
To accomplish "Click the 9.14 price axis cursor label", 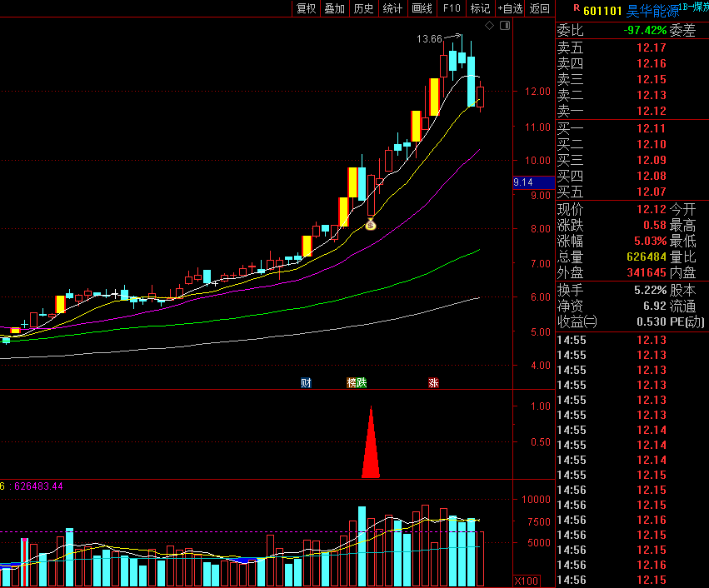I will 533,182.
